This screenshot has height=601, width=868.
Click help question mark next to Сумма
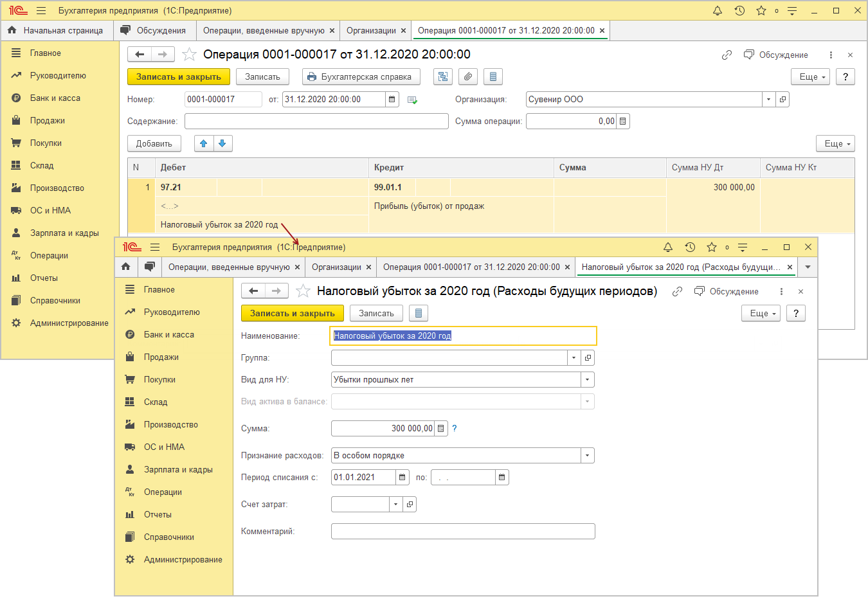pos(455,429)
